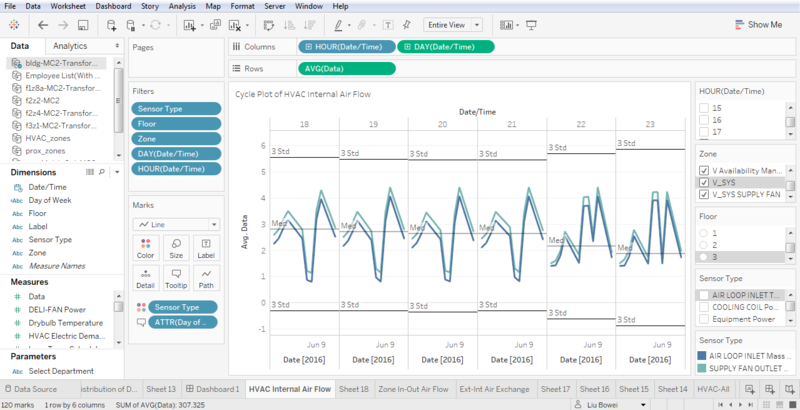Check AIR LOOP INLET T... sensor type
Viewport: 800px width, 410px height.
pyautogui.click(x=704, y=295)
